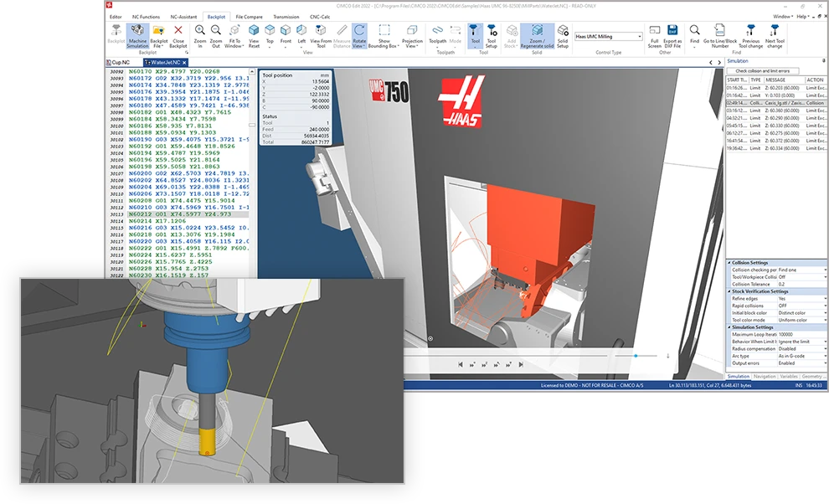Open Solid Setup from the ribbon
Screen dimensions: 829x504
563,35
